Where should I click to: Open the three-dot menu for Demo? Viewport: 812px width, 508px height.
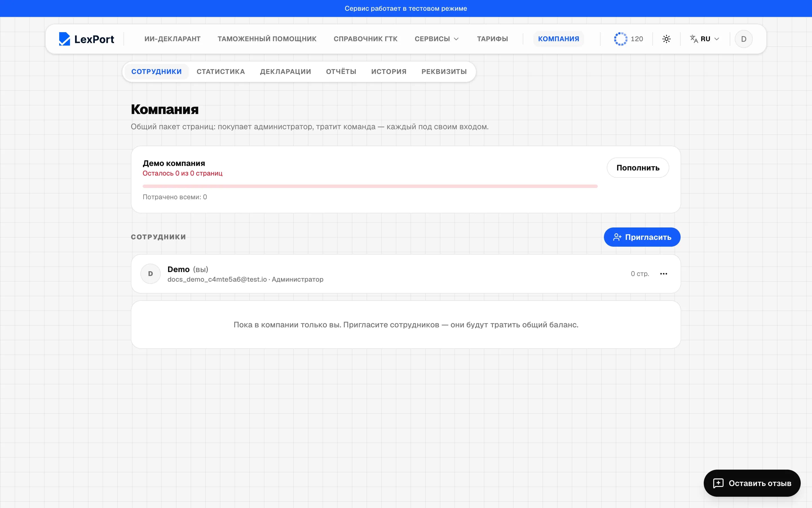663,274
